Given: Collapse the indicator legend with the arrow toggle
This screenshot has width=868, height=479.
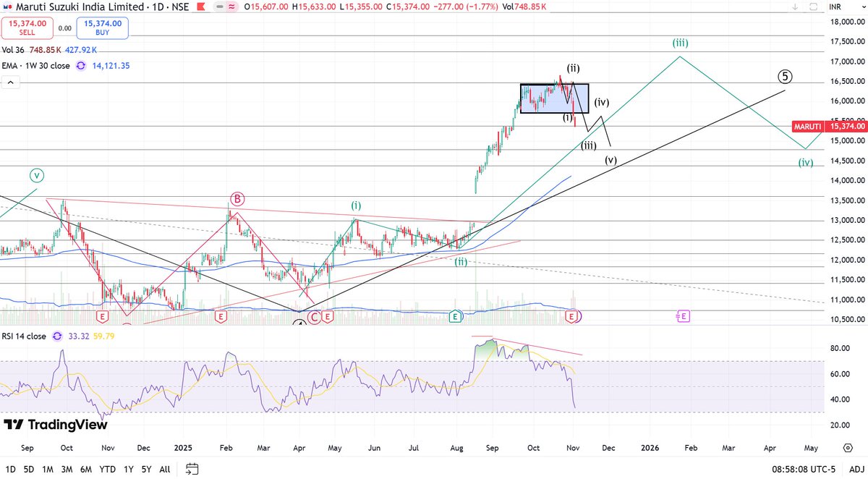Looking at the screenshot, I should point(10,82).
